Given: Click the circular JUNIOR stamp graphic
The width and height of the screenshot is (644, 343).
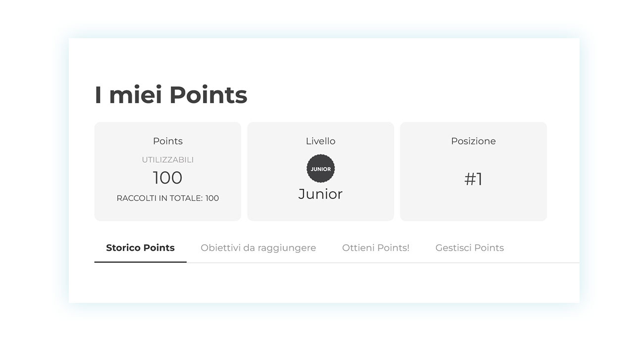Looking at the screenshot, I should [321, 168].
